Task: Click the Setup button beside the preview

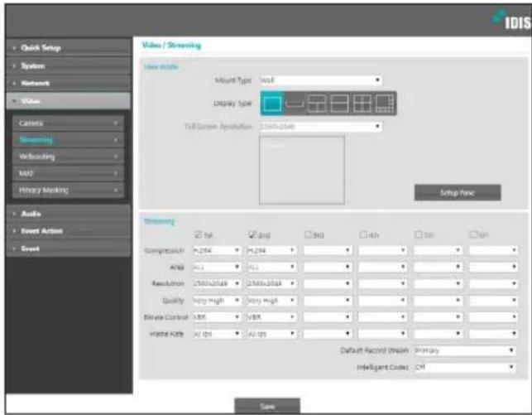Action: pos(458,192)
